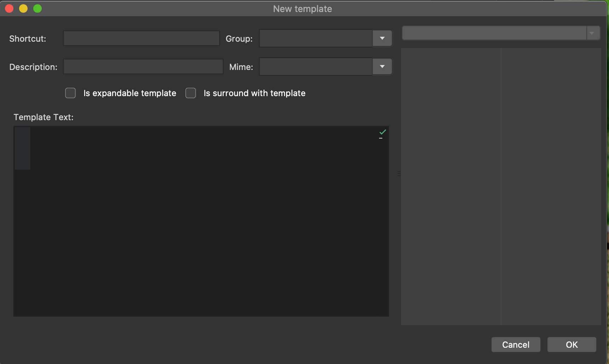Enable the Is expandable template checkbox
The image size is (609, 364).
click(x=70, y=93)
